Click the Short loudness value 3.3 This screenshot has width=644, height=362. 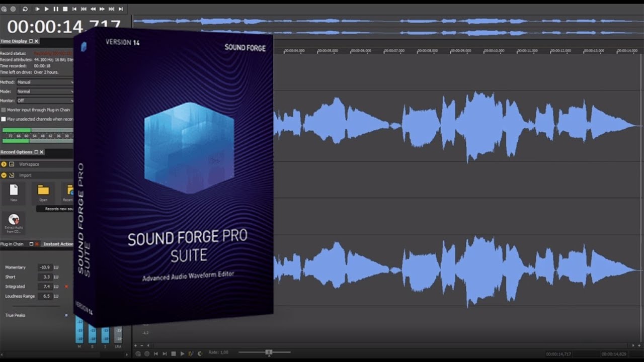45,277
